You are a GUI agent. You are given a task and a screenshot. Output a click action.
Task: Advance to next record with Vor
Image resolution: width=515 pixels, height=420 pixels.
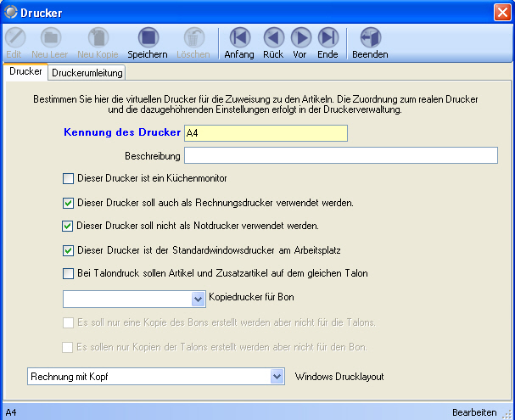pos(300,38)
